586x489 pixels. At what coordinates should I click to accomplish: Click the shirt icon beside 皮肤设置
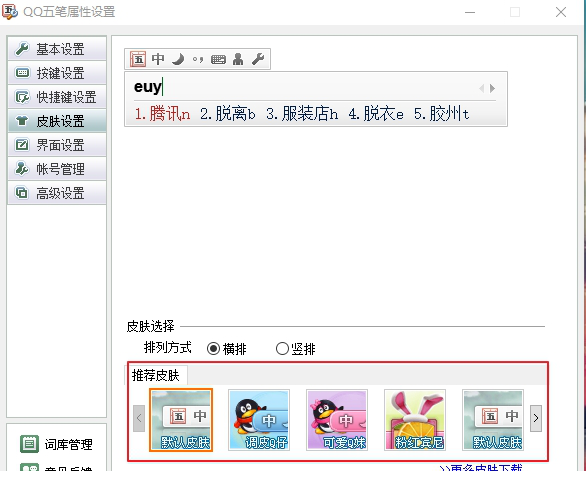[22, 120]
